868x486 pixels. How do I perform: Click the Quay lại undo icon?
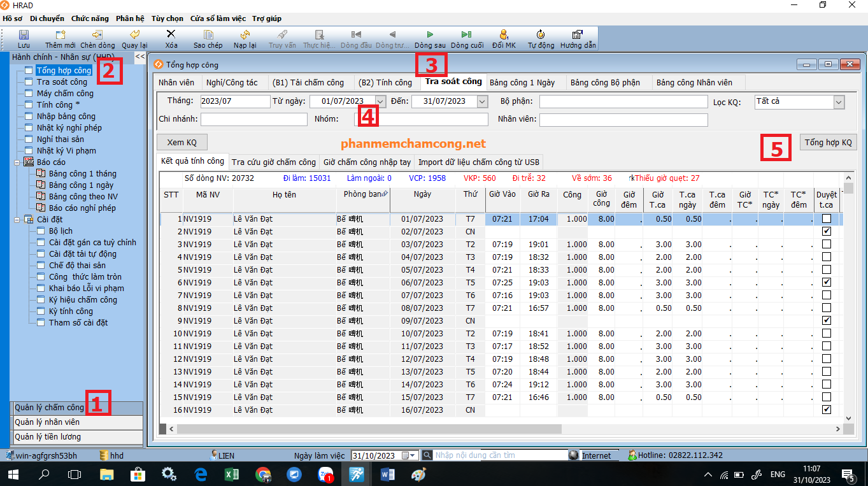pos(134,35)
